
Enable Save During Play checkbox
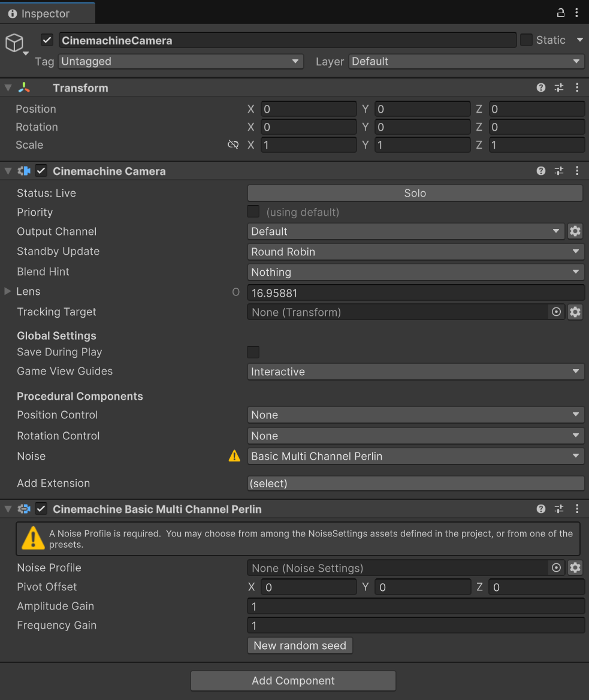(x=253, y=352)
